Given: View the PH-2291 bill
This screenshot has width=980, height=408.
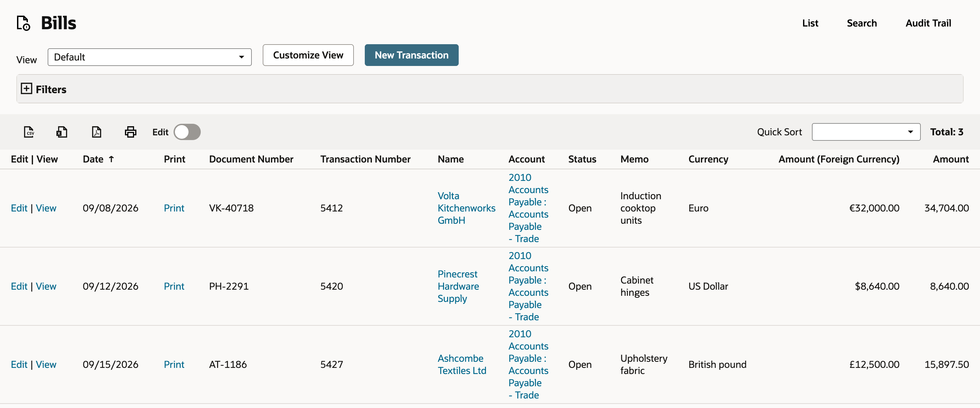Looking at the screenshot, I should pyautogui.click(x=46, y=286).
